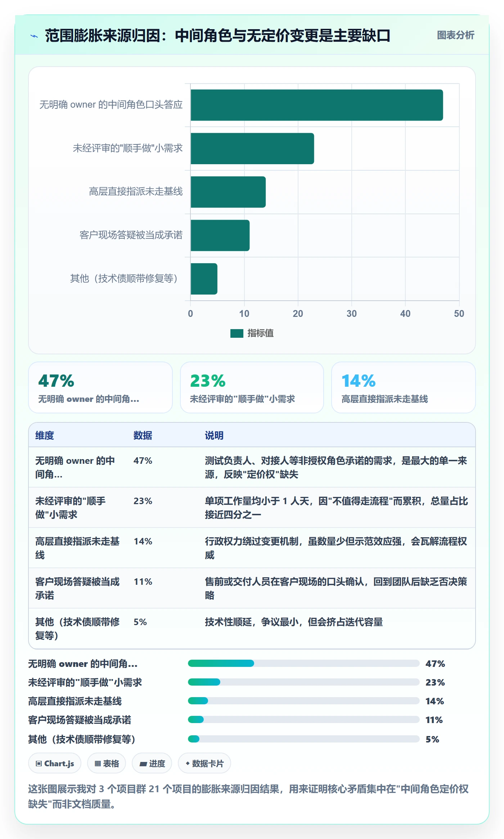Screen dimensions: 504x839
Task: Click the 14% cell in the table
Action: point(143,541)
